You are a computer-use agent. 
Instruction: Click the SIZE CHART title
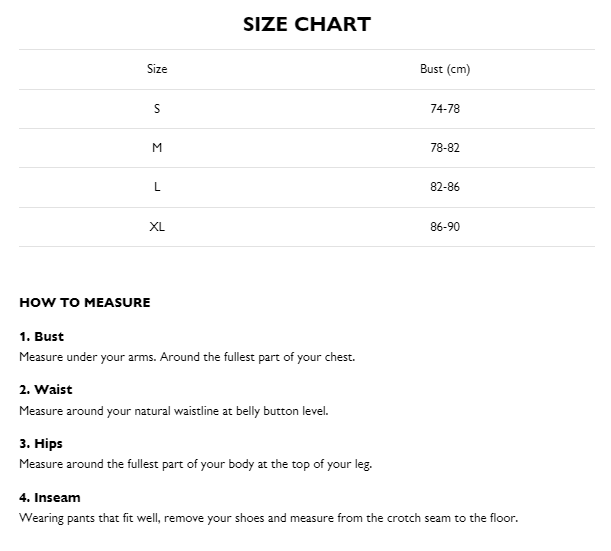click(306, 25)
